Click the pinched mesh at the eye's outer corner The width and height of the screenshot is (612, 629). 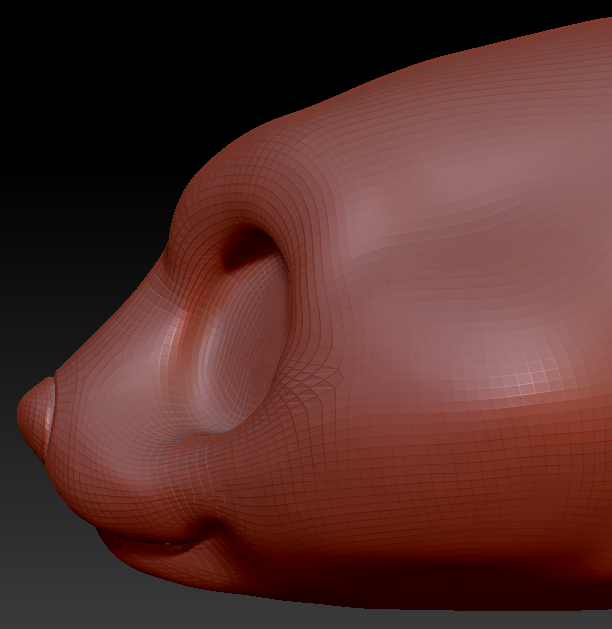[x=322, y=382]
